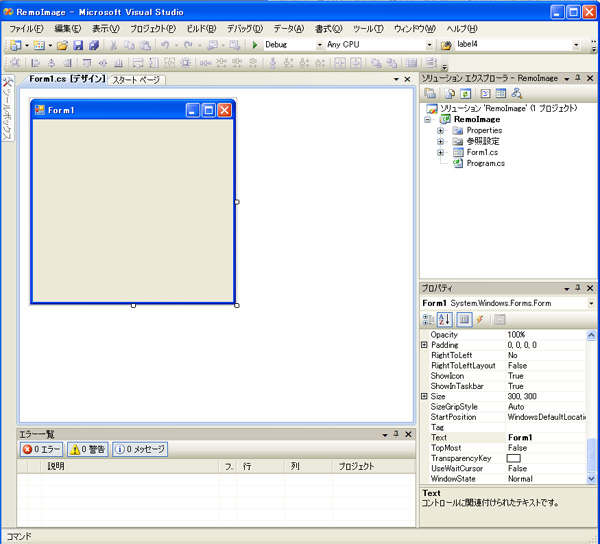Pin the Solution Explorer panel

[578, 78]
